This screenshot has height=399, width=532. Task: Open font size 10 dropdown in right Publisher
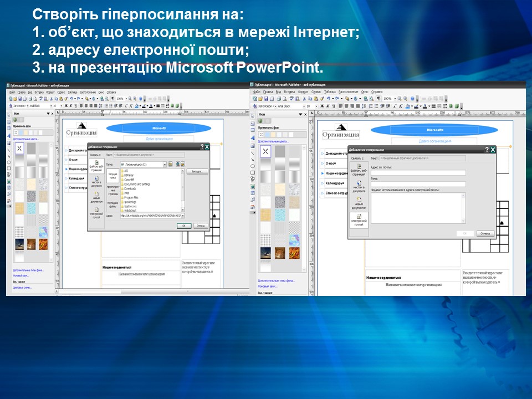(x=316, y=106)
